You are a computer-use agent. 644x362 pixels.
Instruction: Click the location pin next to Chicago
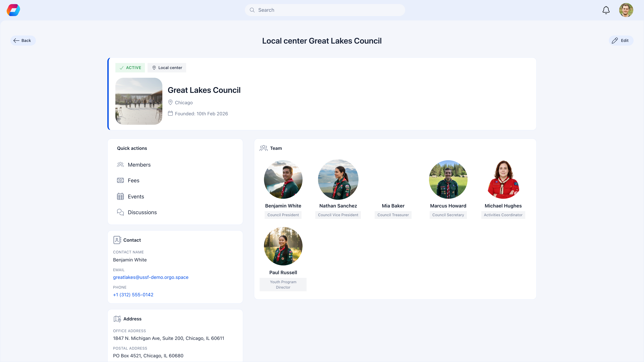pyautogui.click(x=171, y=102)
